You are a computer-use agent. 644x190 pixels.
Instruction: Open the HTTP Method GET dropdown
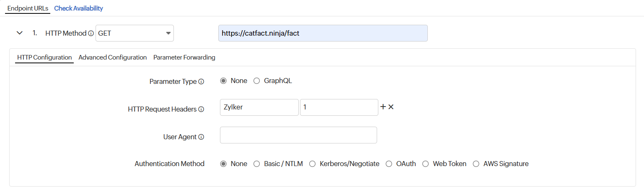coord(134,33)
